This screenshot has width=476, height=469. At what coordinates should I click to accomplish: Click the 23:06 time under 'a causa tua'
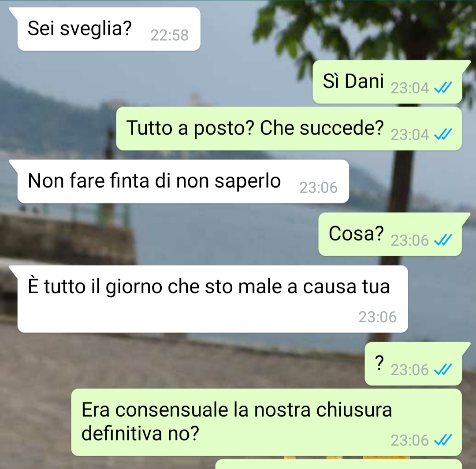pos(377,317)
